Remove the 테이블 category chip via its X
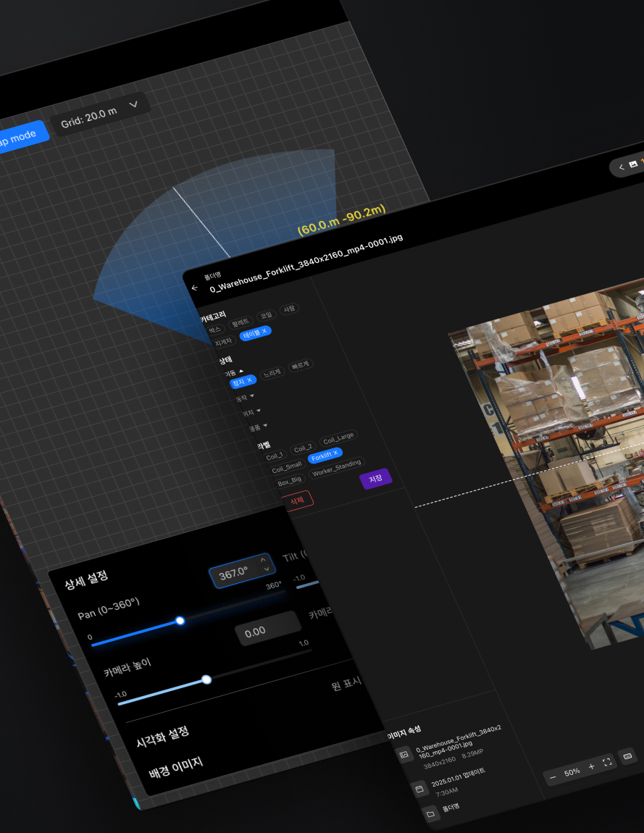This screenshot has width=644, height=833. coord(264,331)
